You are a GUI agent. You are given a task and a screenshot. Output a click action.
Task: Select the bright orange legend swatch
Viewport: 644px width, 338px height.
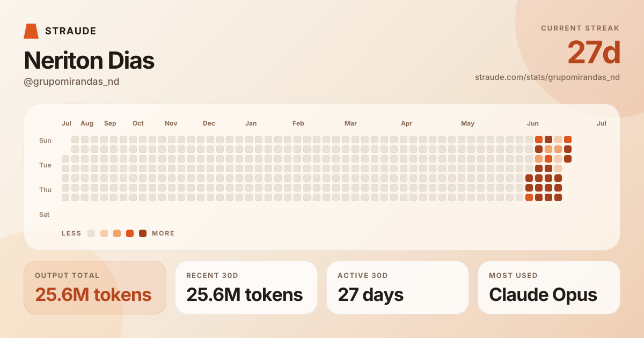[130, 233]
